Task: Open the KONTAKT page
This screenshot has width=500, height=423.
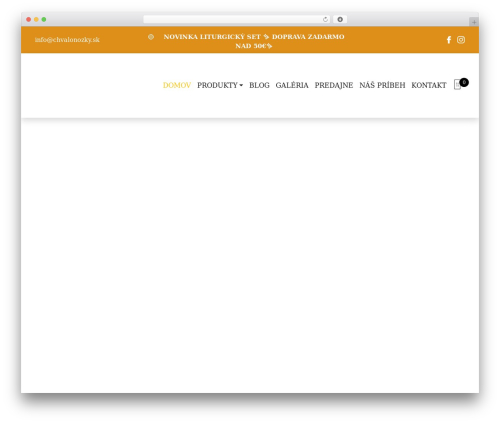Action: 429,85
